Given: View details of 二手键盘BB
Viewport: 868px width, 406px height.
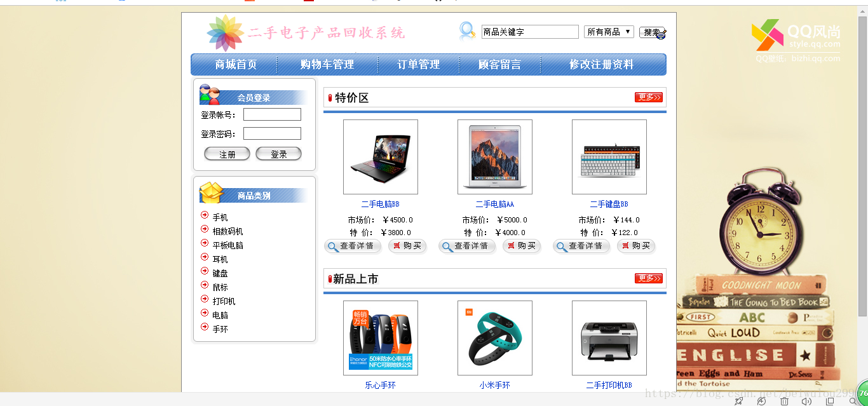Looking at the screenshot, I should pyautogui.click(x=581, y=246).
